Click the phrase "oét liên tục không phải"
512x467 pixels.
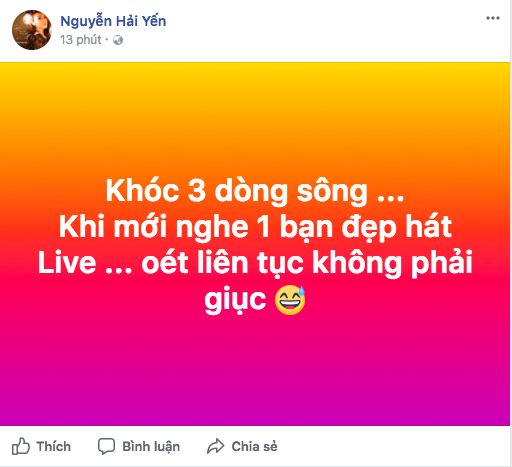[x=307, y=263]
